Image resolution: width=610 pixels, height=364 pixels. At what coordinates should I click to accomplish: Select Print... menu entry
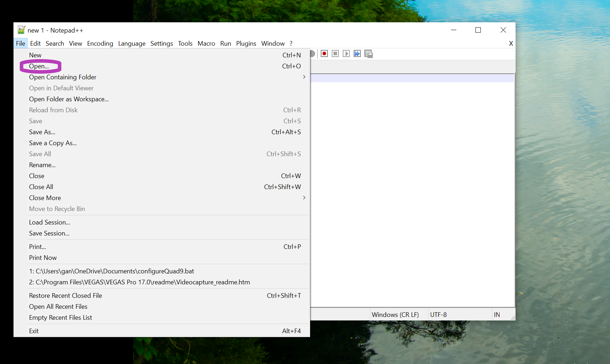click(162, 246)
